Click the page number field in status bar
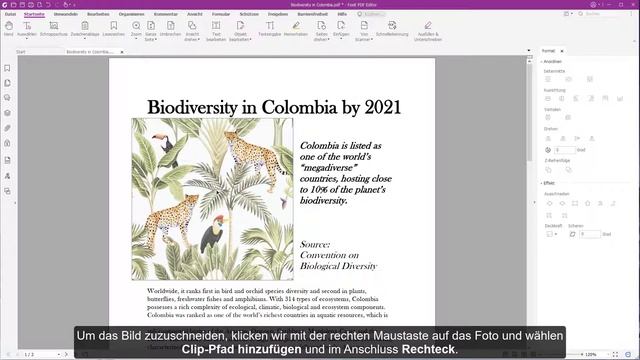Screen dimensions: 640x360 [41, 354]
